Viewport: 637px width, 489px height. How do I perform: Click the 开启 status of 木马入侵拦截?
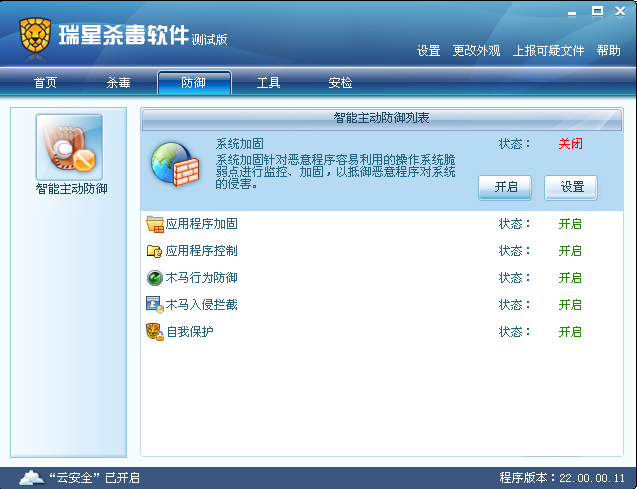(x=570, y=305)
